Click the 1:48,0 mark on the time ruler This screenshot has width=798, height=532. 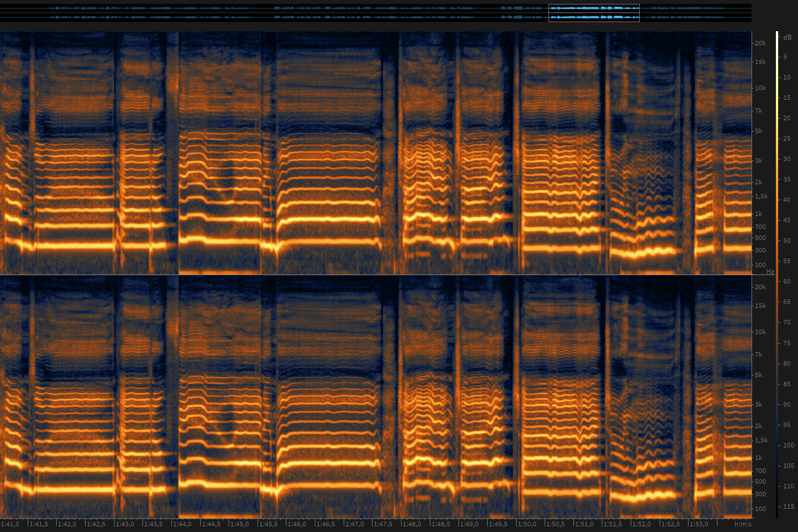[x=412, y=524]
